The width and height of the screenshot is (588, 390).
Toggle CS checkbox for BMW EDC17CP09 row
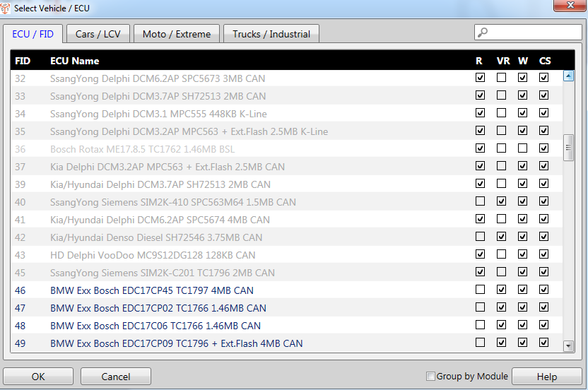click(x=543, y=343)
